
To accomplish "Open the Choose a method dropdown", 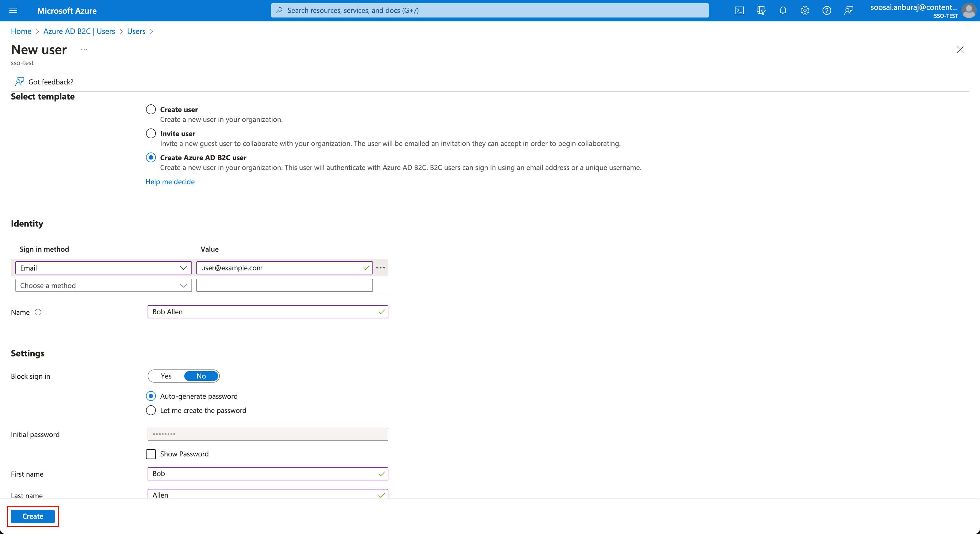I will point(103,285).
